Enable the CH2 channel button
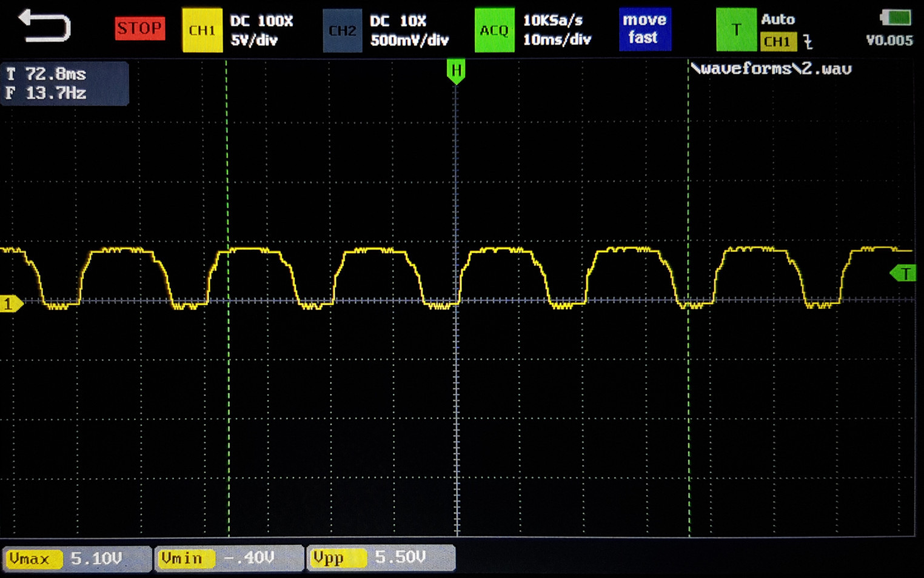The width and height of the screenshot is (924, 578). click(343, 30)
